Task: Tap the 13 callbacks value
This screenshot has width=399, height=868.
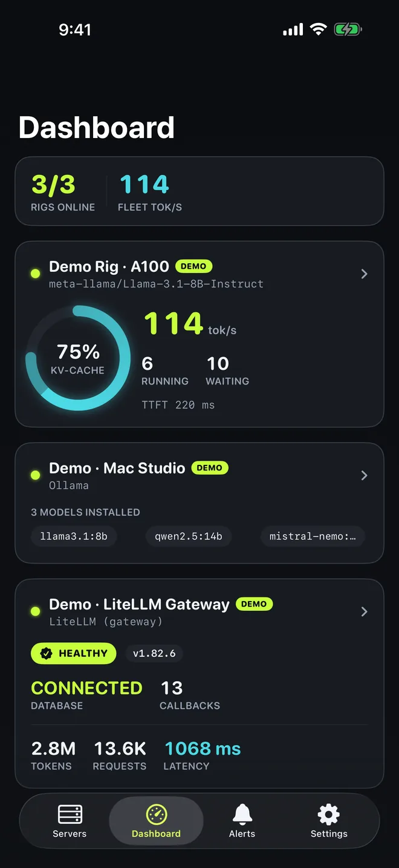Action: (x=172, y=688)
